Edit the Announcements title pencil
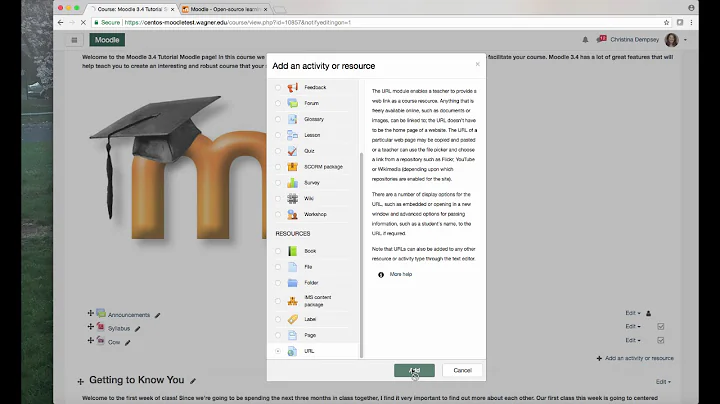This screenshot has width=720, height=404. point(158,315)
